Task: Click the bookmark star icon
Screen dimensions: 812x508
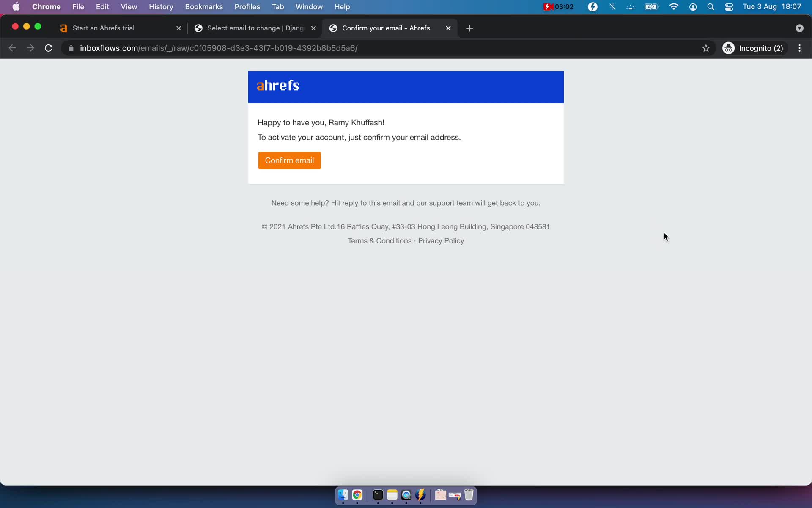Action: (x=706, y=48)
